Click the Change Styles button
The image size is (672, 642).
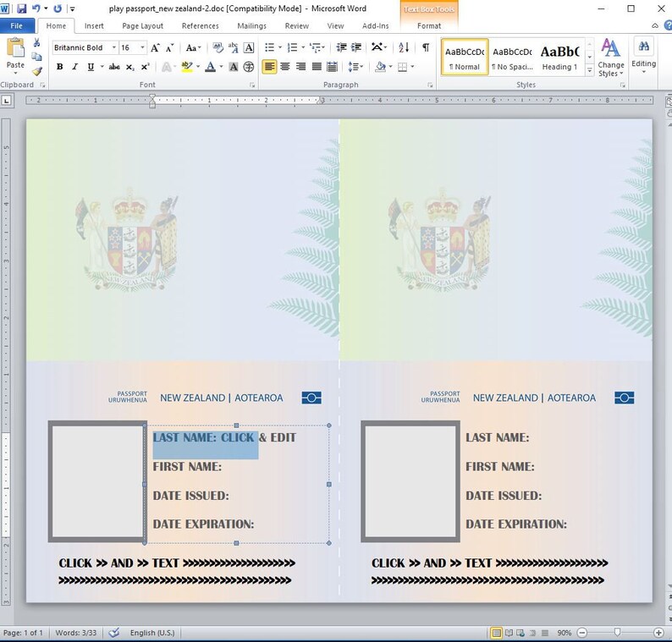click(611, 58)
